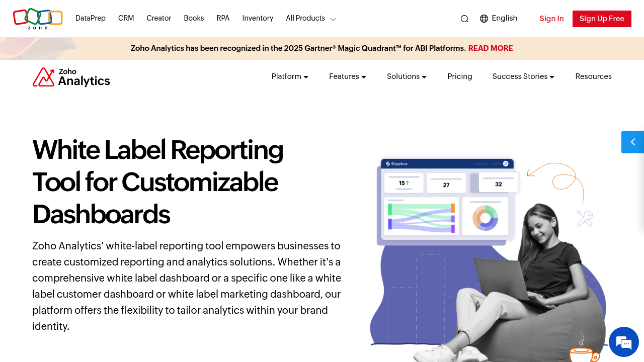This screenshot has height=362, width=644.
Task: Expand the Solutions menu
Action: coord(407,76)
